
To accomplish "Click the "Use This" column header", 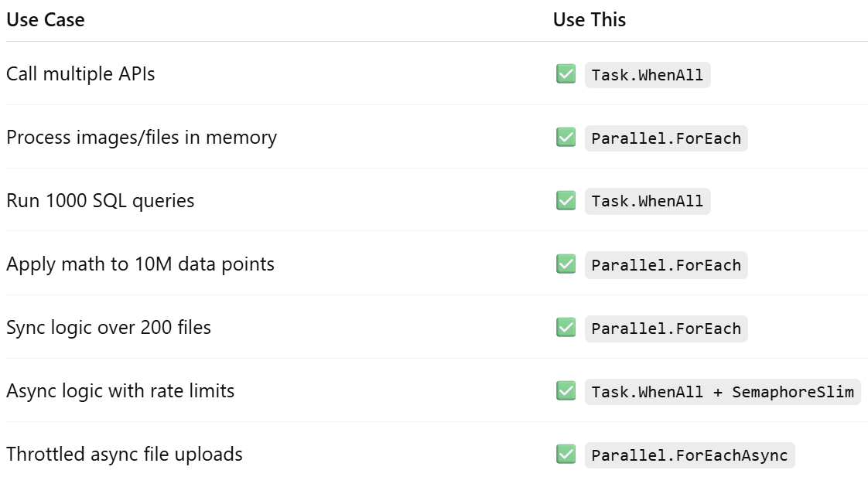I will 589,20.
